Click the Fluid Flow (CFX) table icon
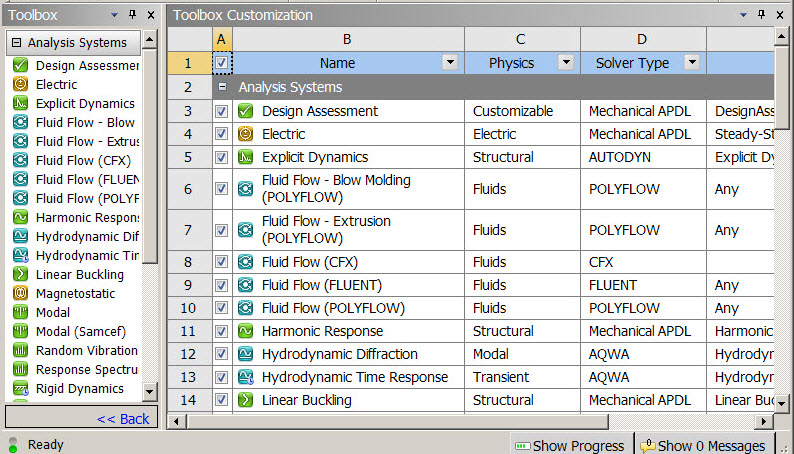794x454 pixels. (x=246, y=263)
